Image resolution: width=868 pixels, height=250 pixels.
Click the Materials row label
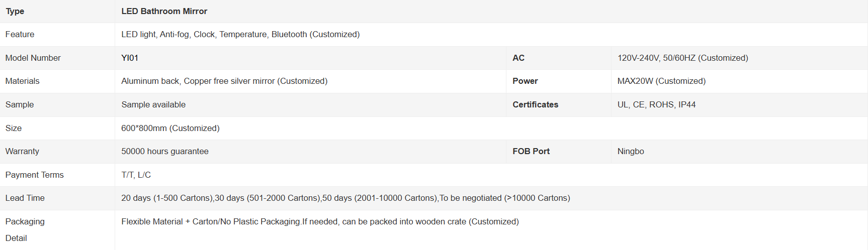[x=23, y=81]
